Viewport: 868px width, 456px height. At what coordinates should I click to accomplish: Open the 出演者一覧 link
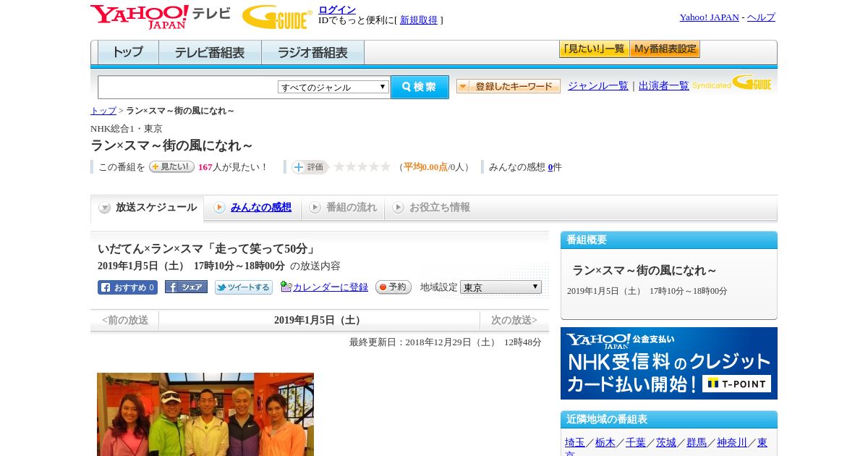664,86
